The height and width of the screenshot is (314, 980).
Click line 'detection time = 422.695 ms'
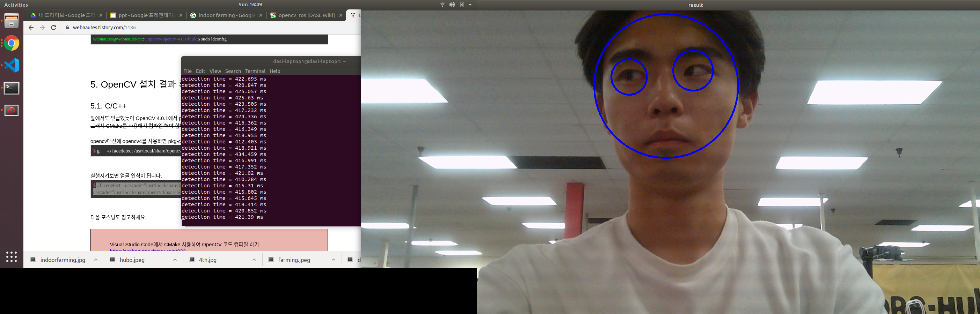[224, 79]
